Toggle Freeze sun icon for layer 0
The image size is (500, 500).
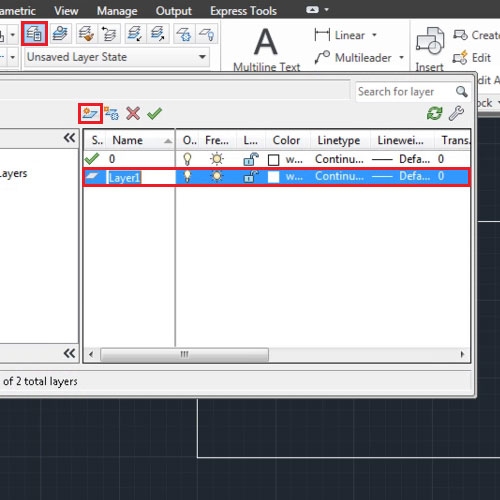pyautogui.click(x=217, y=159)
